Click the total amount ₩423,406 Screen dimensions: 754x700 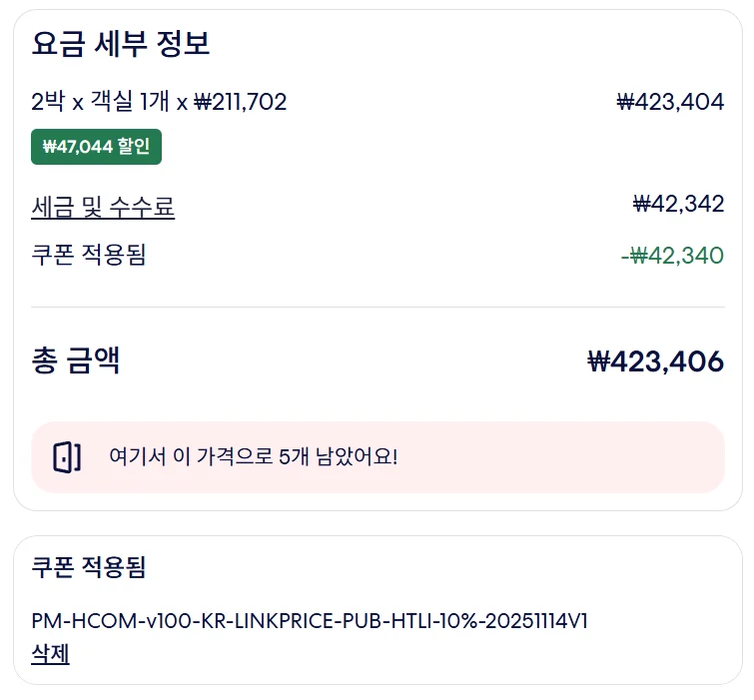(x=655, y=361)
